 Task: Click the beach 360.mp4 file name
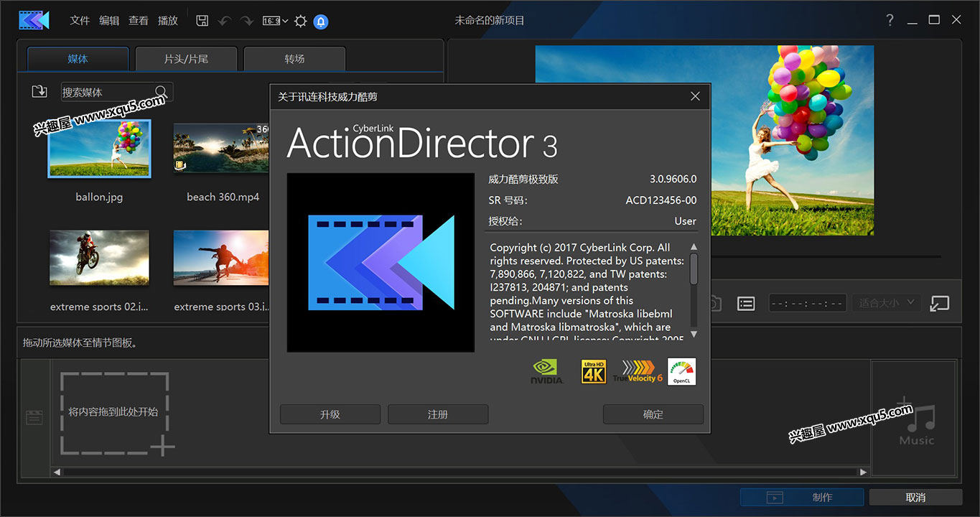pos(223,197)
